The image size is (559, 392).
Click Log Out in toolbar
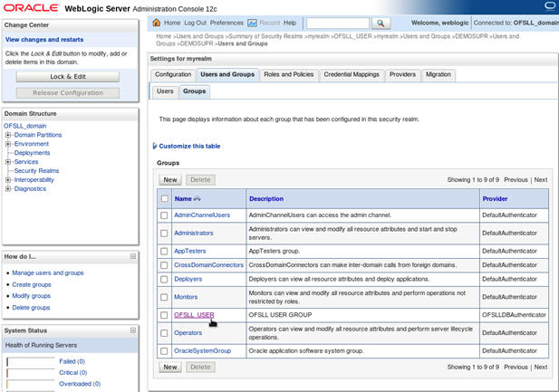195,23
